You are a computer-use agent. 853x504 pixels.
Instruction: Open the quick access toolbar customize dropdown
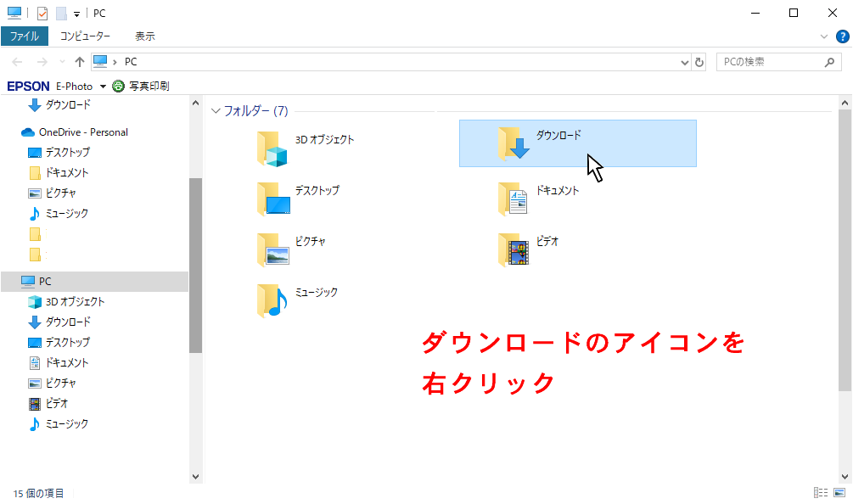(76, 14)
